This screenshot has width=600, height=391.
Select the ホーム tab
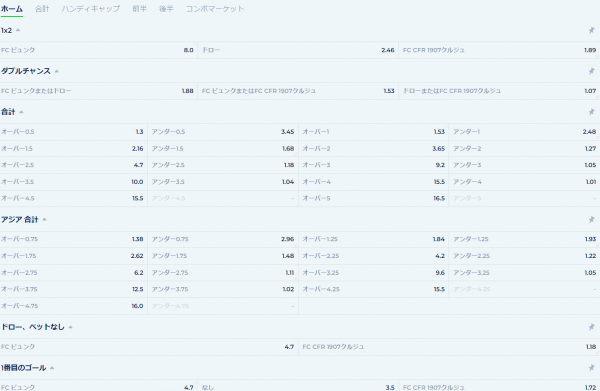tap(11, 9)
